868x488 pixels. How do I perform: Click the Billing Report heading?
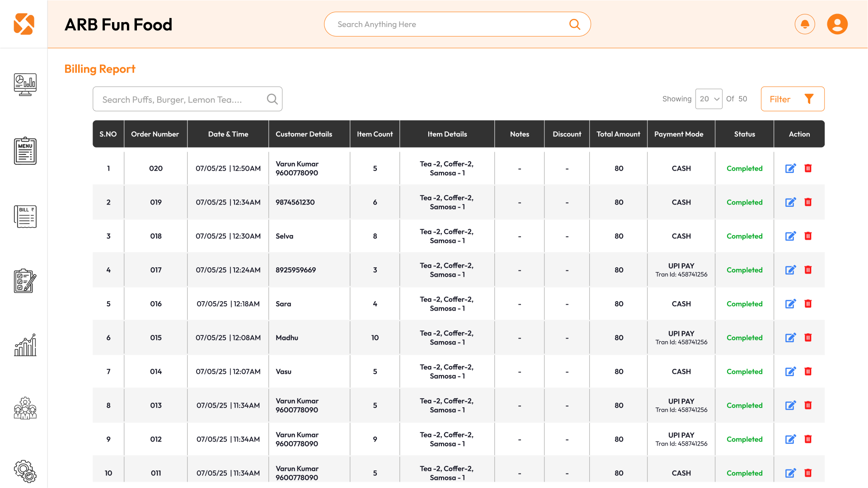[100, 69]
